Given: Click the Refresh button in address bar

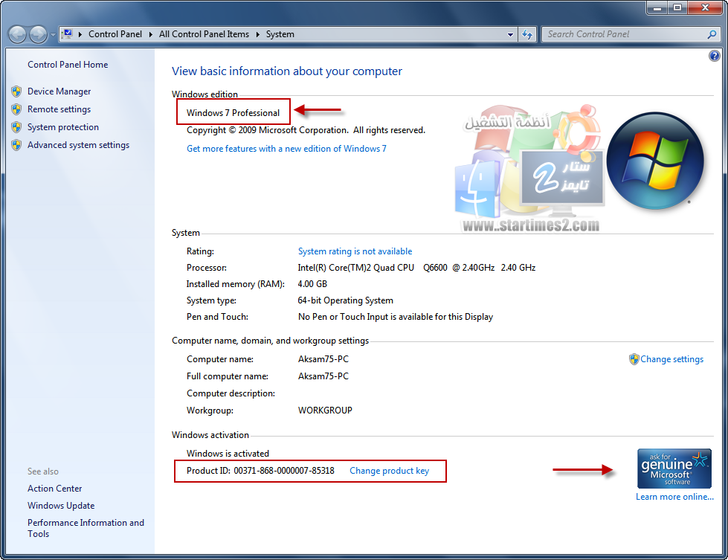Looking at the screenshot, I should pyautogui.click(x=527, y=34).
